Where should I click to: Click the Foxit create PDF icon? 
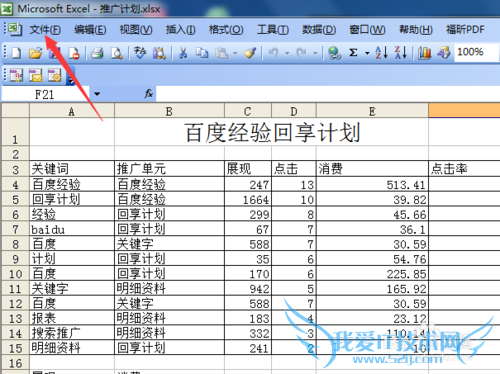click(16, 76)
